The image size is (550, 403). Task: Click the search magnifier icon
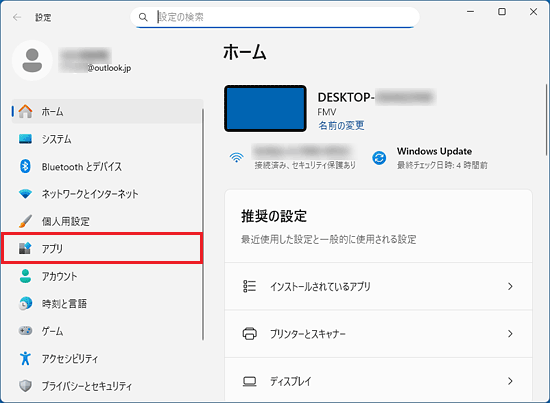pos(143,17)
